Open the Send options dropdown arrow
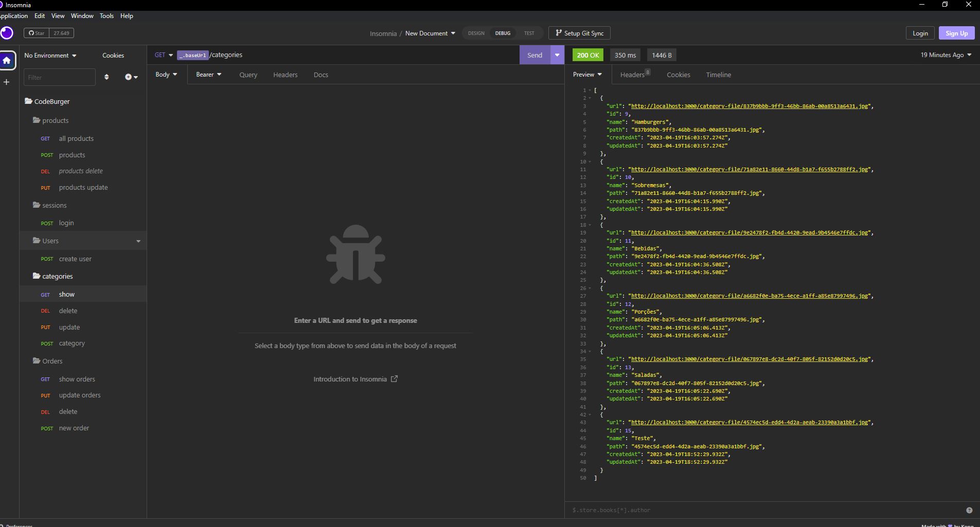Viewport: 980px width, 527px height. pyautogui.click(x=557, y=55)
